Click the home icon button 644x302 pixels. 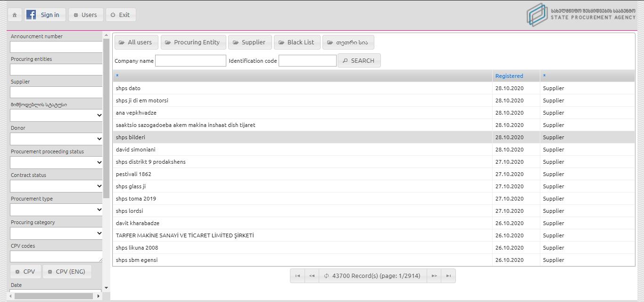click(x=15, y=15)
